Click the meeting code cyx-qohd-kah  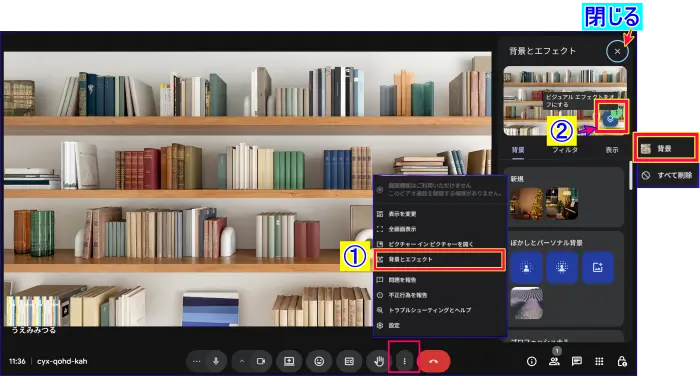point(62,361)
